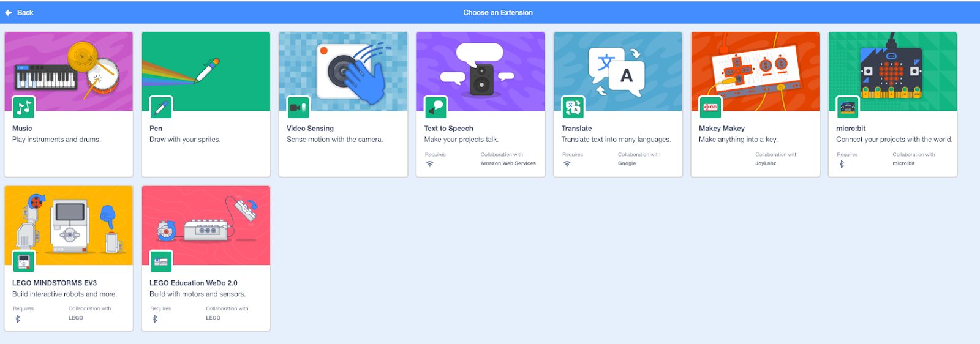The width and height of the screenshot is (980, 344).
Task: Click the 'Amazon Web Services' collaboration label
Action: pyautogui.click(x=508, y=163)
